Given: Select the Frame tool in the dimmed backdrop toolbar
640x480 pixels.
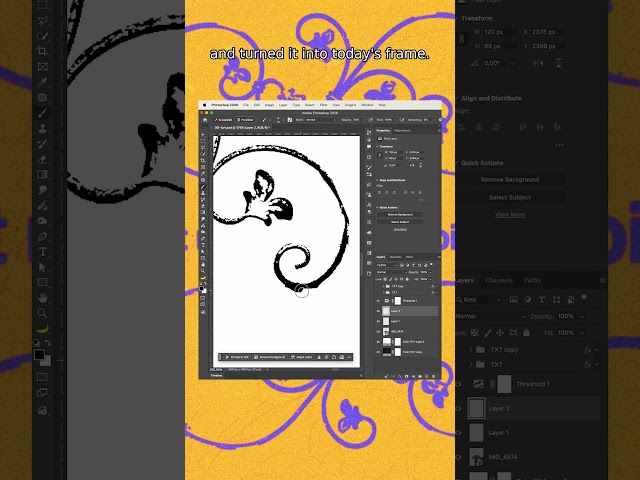Looking at the screenshot, I should point(42,67).
